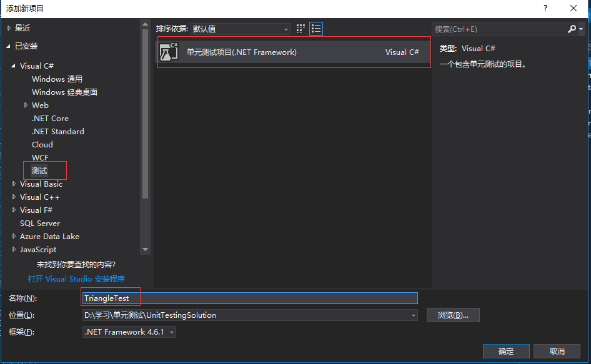This screenshot has width=591, height=364.
Task: Select .NET Standard category
Action: click(x=57, y=132)
